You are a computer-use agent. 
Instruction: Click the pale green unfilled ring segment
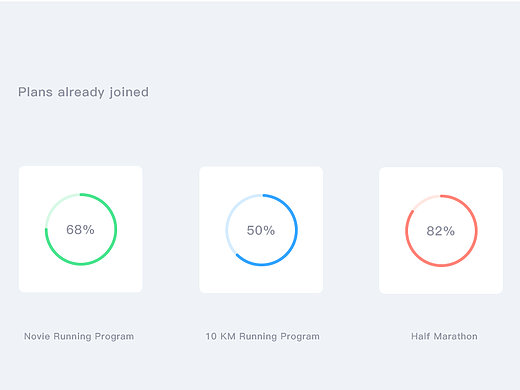[x=55, y=204]
